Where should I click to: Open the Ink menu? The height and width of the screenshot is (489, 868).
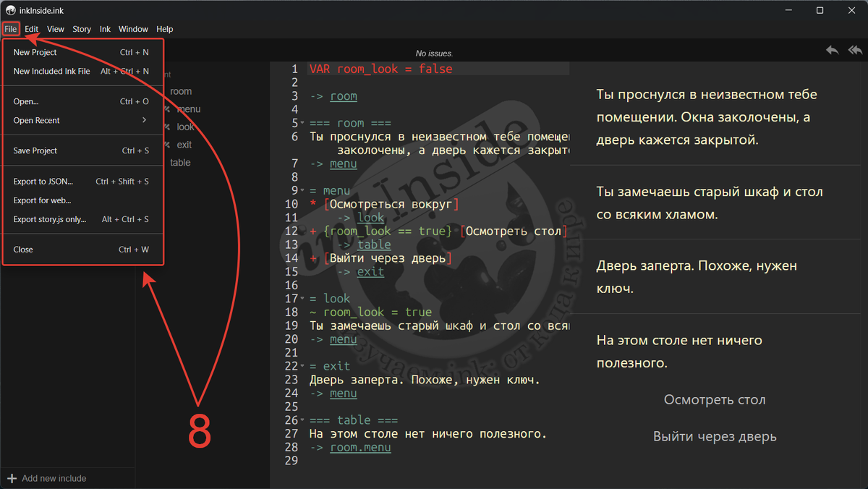point(105,29)
